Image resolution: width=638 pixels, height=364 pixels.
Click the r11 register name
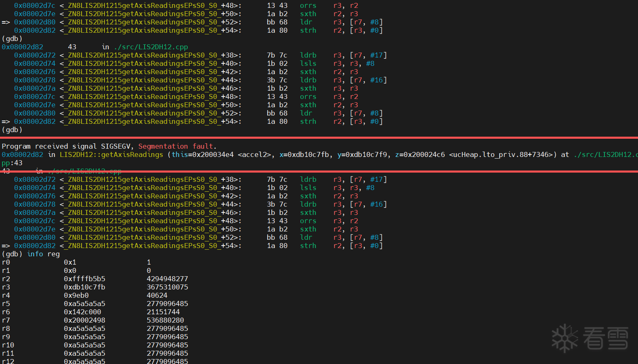pyautogui.click(x=8, y=353)
